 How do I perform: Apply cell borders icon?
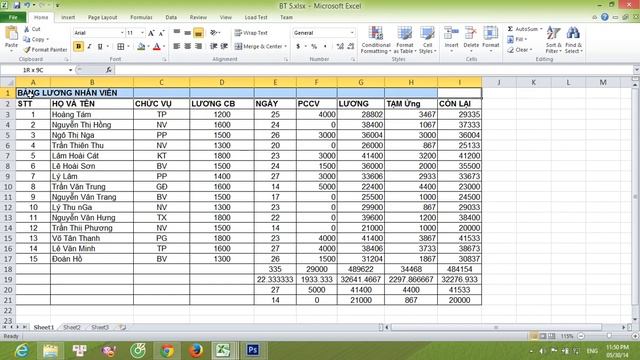click(121, 47)
